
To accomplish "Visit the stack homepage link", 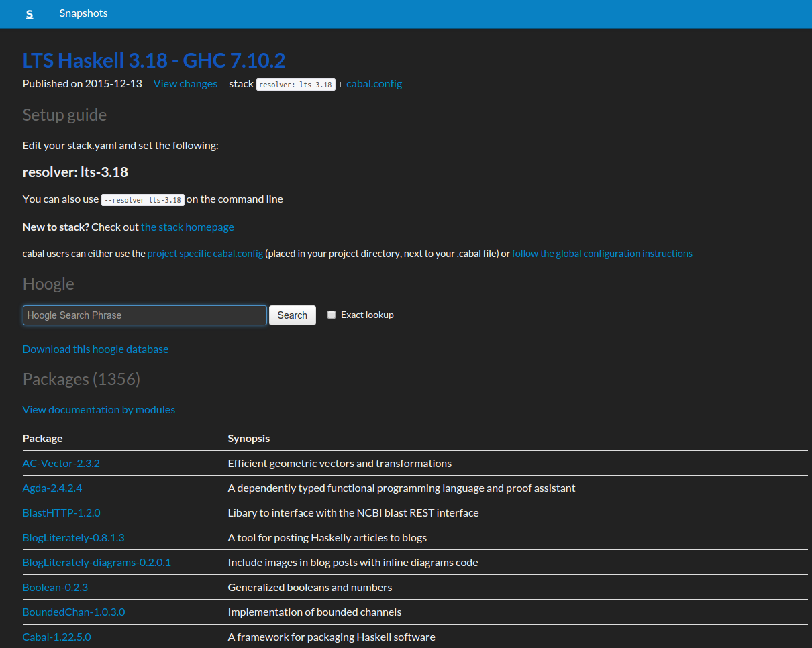I will [x=187, y=227].
